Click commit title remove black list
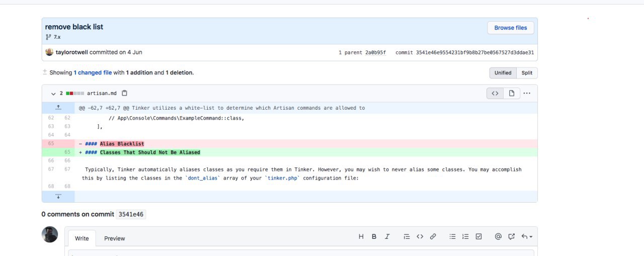This screenshot has height=256, width=644. (x=74, y=27)
